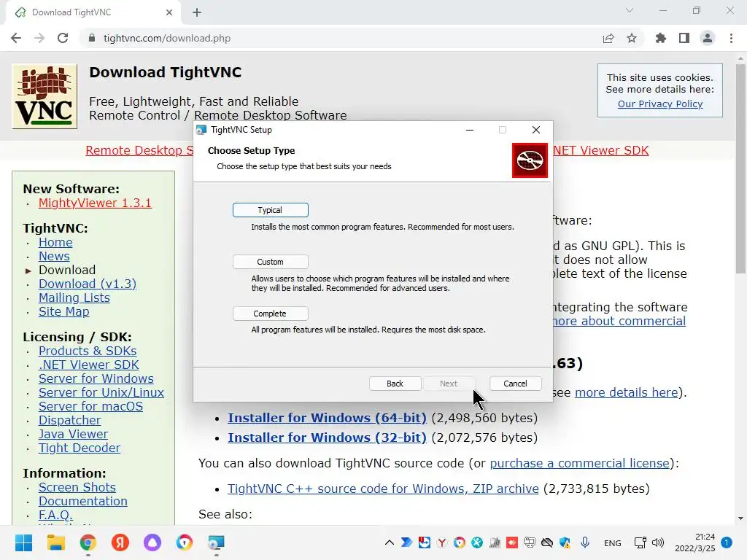This screenshot has width=747, height=560.
Task: Click the red Y tray icon
Action: coord(441,542)
